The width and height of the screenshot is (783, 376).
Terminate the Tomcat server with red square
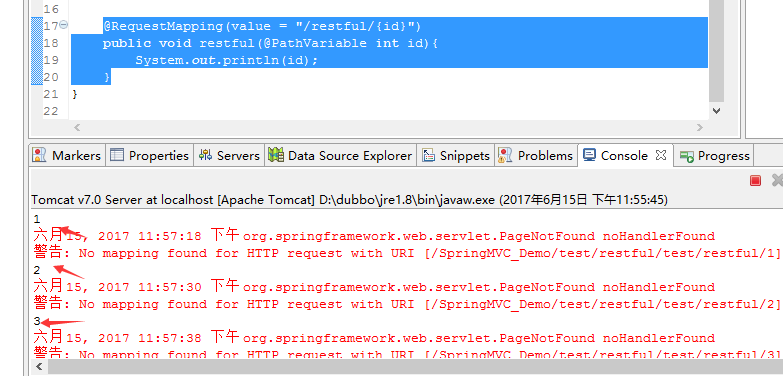(x=756, y=180)
